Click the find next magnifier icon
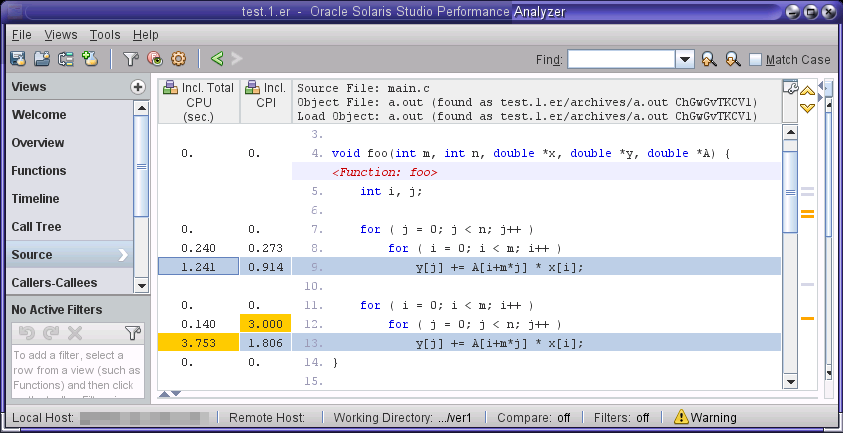 coord(733,59)
